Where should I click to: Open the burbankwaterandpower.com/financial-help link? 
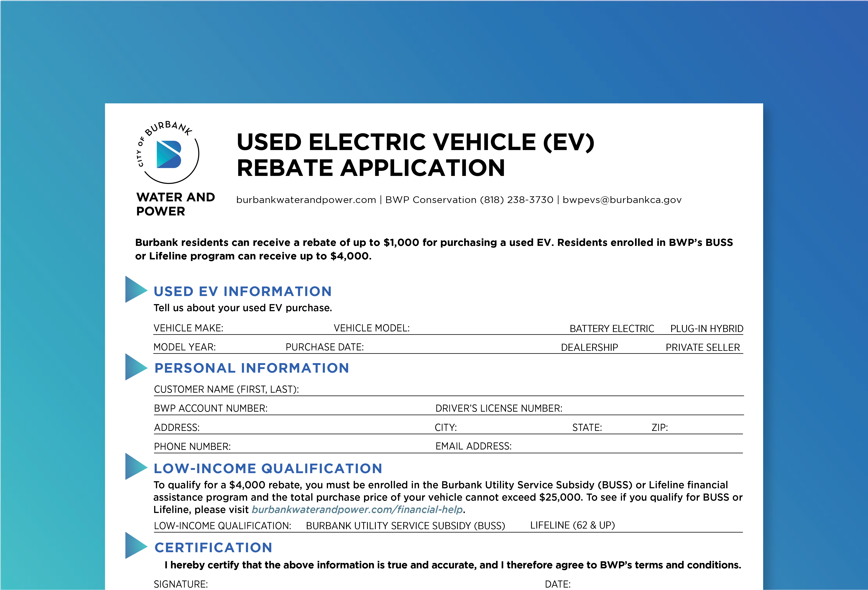(x=357, y=510)
